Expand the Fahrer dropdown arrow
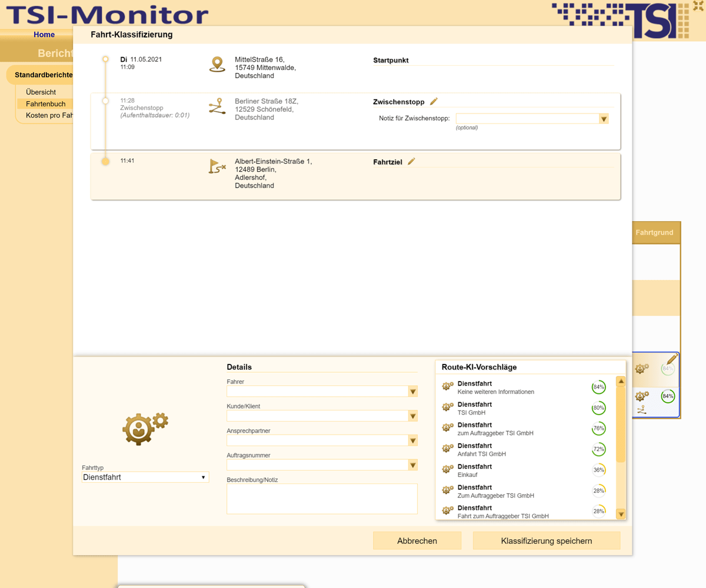Screen dimensions: 706x588 pos(413,392)
